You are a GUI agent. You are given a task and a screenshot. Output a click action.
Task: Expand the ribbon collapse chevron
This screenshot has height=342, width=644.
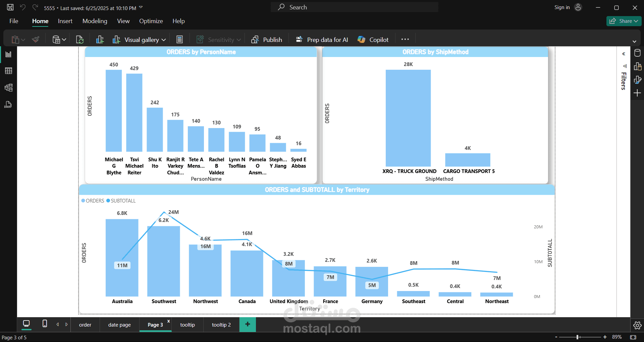click(x=634, y=42)
